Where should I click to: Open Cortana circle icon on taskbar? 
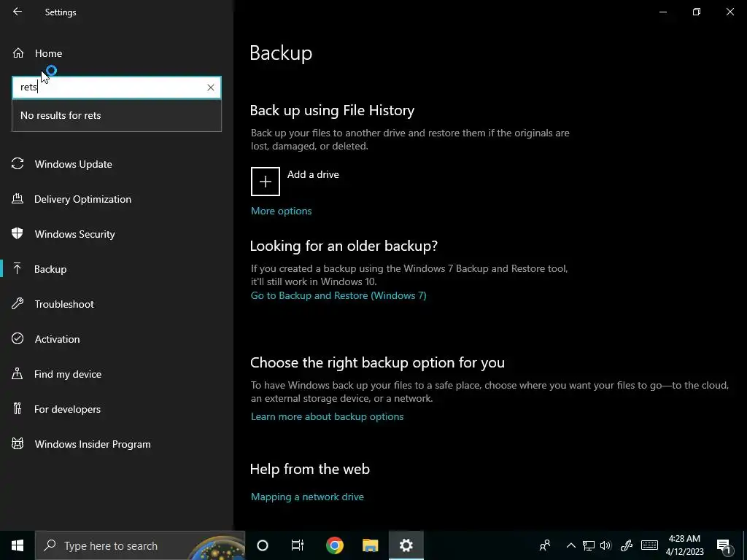tap(263, 545)
